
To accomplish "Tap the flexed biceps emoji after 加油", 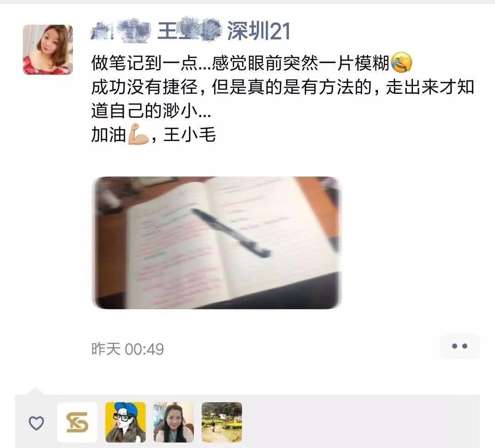I will click(138, 134).
